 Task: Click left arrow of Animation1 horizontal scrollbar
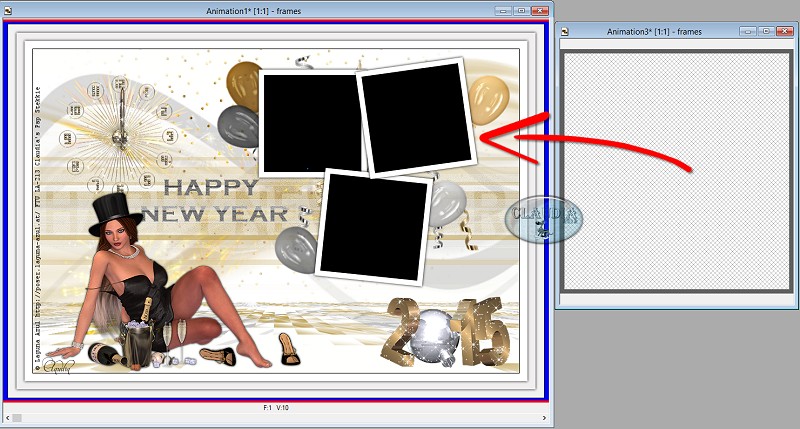coord(7,418)
